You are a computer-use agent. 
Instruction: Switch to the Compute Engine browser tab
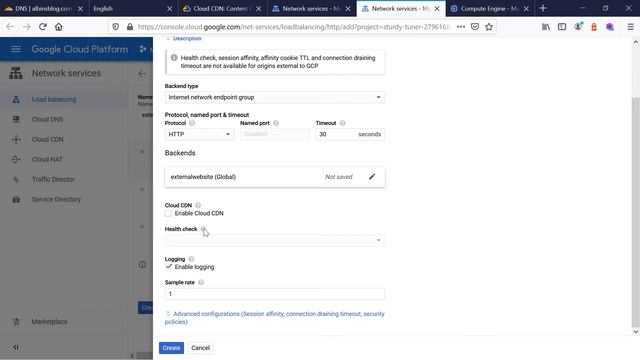tap(489, 9)
